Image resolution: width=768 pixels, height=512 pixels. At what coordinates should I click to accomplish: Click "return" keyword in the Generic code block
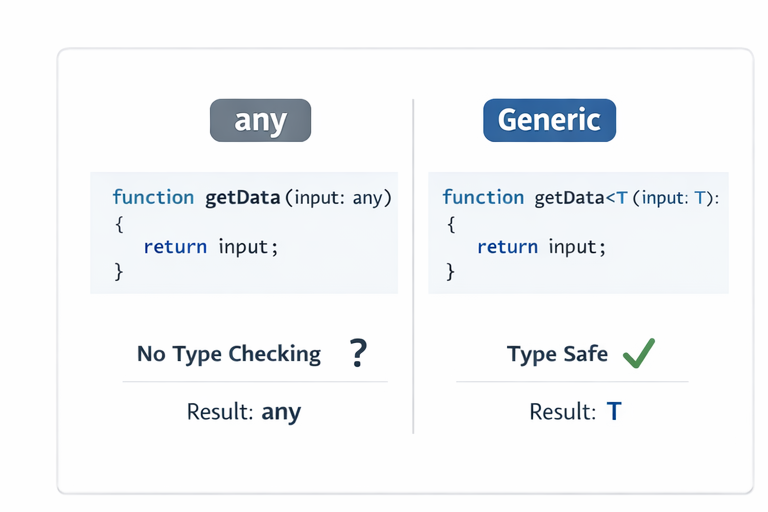509,246
